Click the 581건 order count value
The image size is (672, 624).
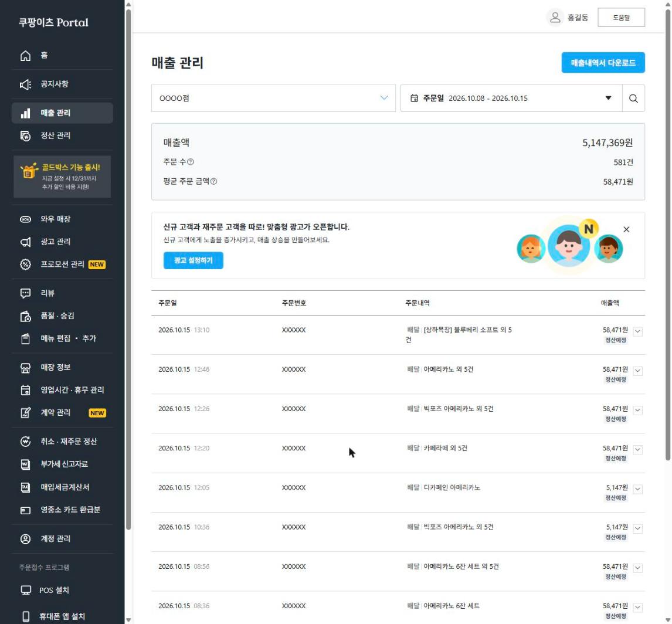(x=623, y=162)
